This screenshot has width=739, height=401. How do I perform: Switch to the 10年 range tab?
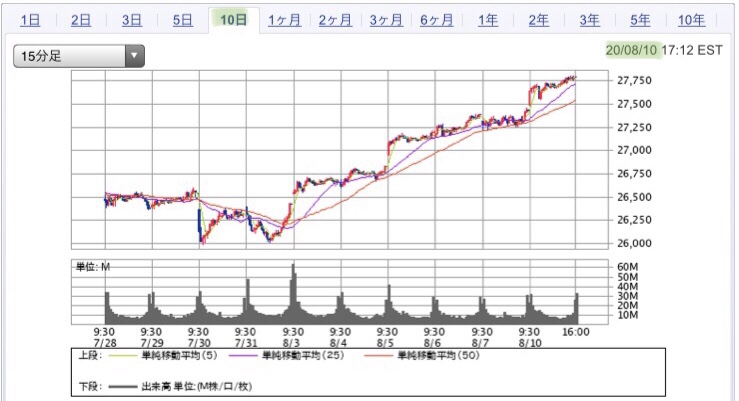tap(691, 20)
